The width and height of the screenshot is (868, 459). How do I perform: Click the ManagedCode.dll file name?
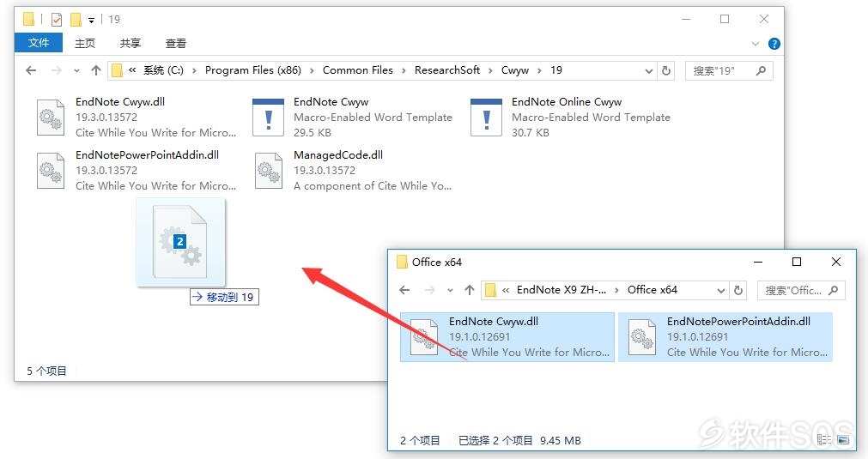[x=337, y=154]
